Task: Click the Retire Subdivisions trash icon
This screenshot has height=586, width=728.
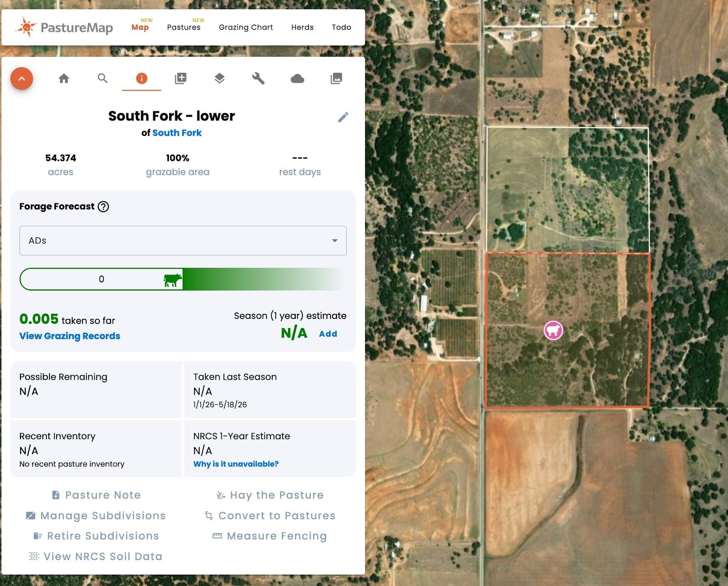Action: 38,536
